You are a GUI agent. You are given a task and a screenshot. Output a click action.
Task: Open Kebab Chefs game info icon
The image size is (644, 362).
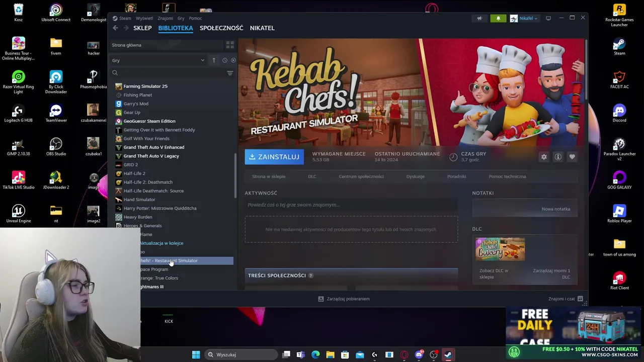click(x=558, y=157)
